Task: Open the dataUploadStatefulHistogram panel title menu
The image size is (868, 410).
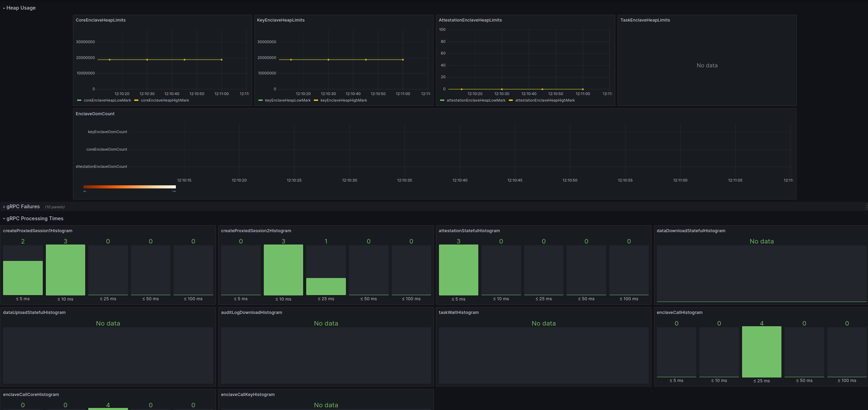Action: click(x=34, y=313)
